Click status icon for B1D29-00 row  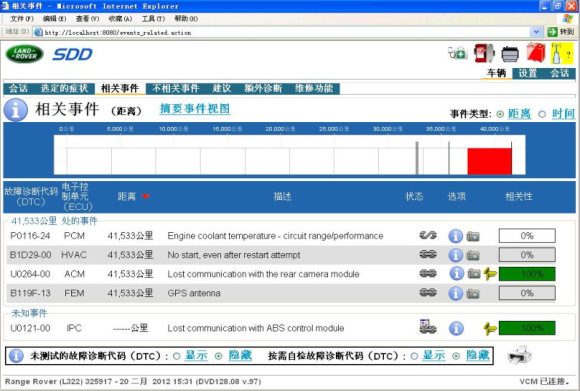pyautogui.click(x=428, y=254)
